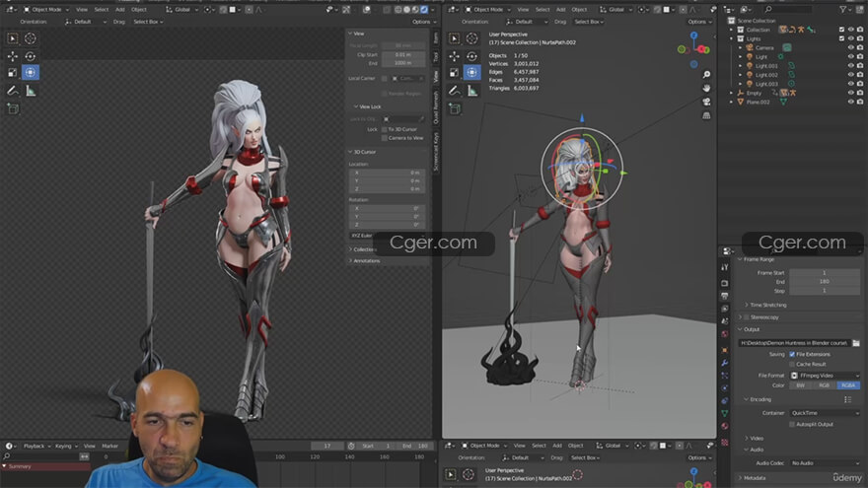The image size is (868, 488).
Task: Select the Move tool in left viewport
Action: (x=12, y=56)
